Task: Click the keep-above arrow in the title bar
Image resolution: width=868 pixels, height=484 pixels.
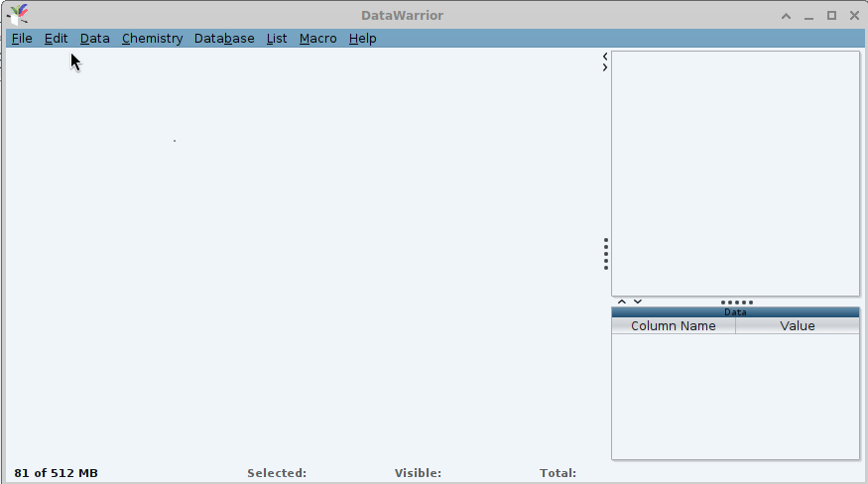Action: [787, 16]
